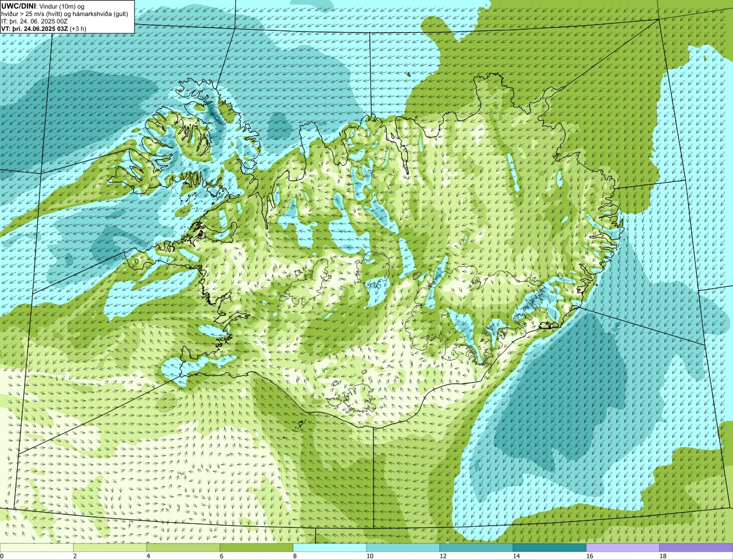Click the 'UWC/DINI: Vindur (10m) og' title
This screenshot has width=733, height=560.
click(x=43, y=6)
